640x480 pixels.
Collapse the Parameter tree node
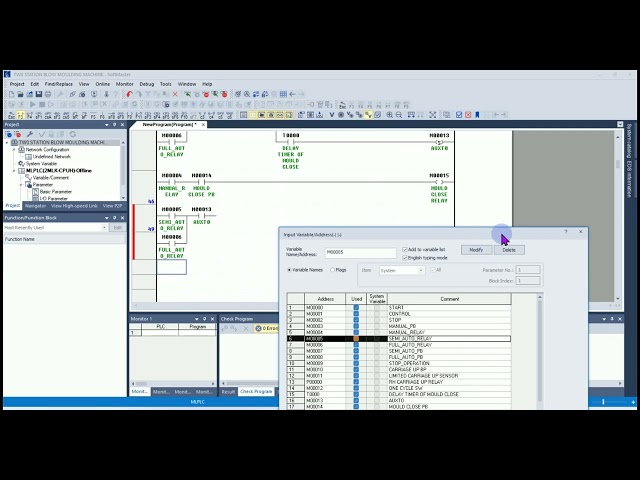(21, 184)
